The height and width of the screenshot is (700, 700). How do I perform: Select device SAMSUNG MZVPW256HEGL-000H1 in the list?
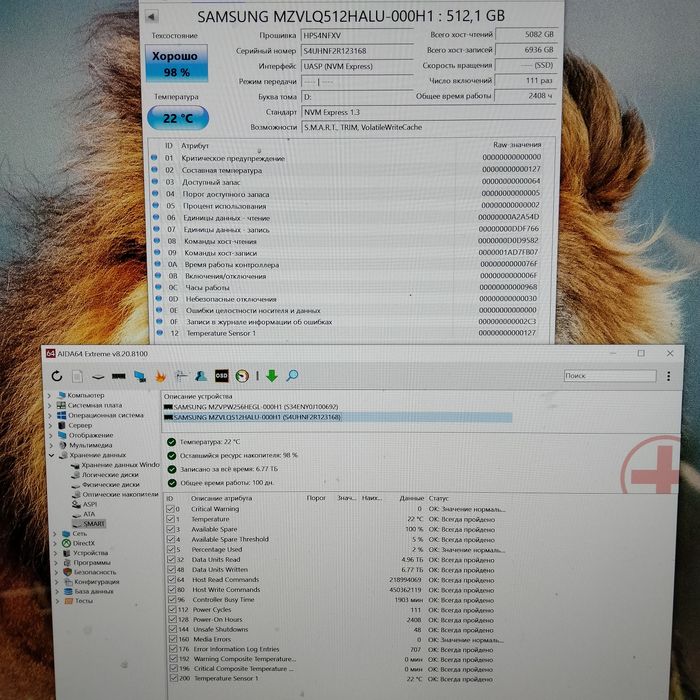pos(256,407)
